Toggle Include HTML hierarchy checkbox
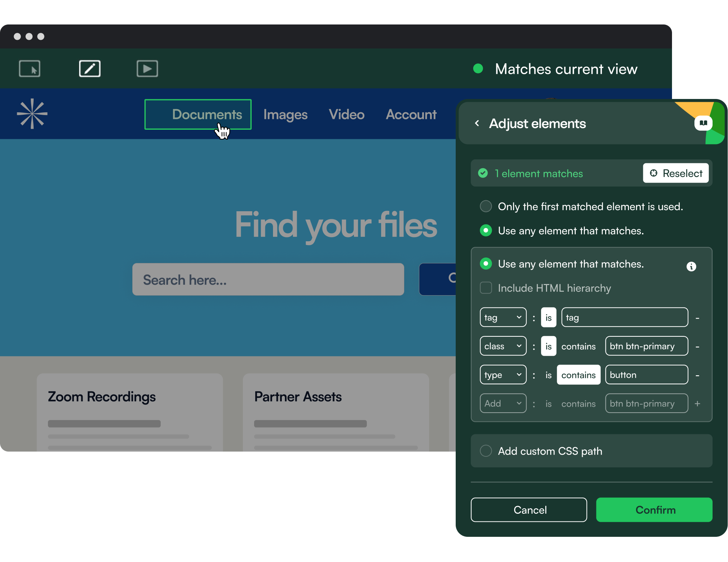The height and width of the screenshot is (562, 728). coord(487,287)
